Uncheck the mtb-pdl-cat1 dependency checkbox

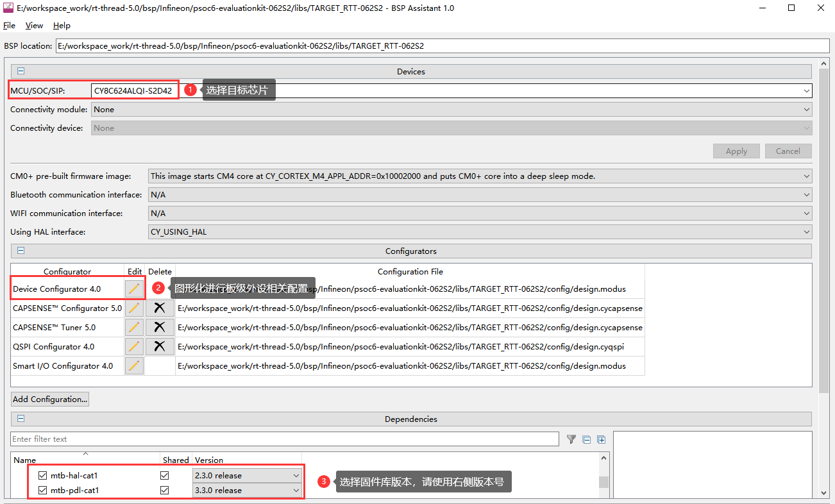coord(43,491)
